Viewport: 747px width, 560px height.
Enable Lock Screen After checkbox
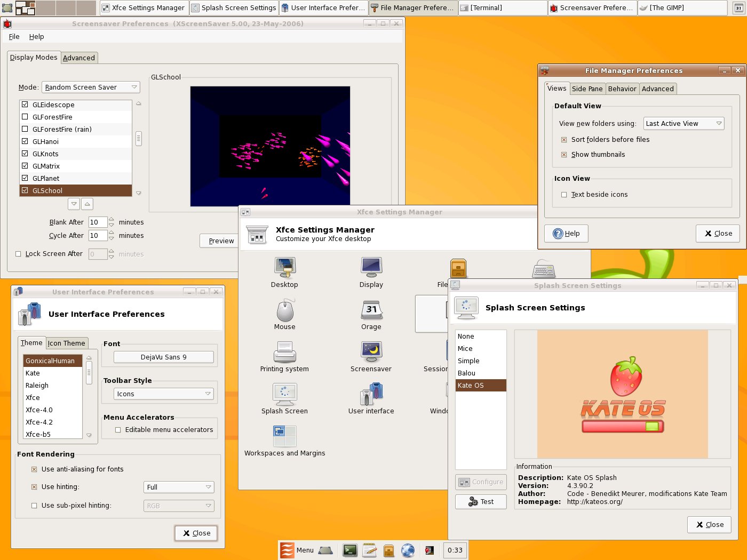point(18,254)
